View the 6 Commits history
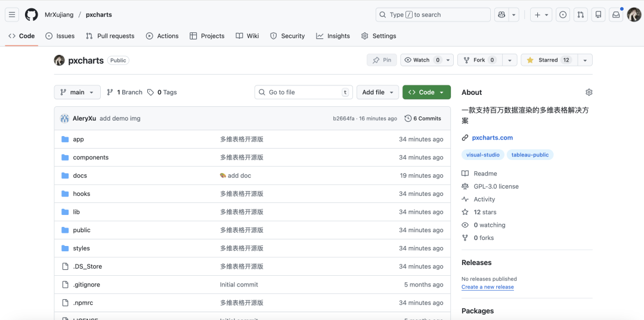Screen dimensions: 644x320 pos(423,118)
